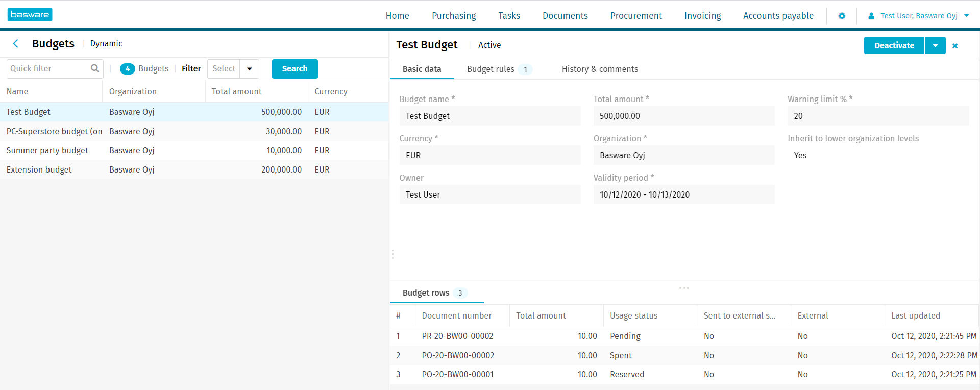Click the three-dot handle above Budget rows
This screenshot has height=390, width=980.
tap(684, 288)
